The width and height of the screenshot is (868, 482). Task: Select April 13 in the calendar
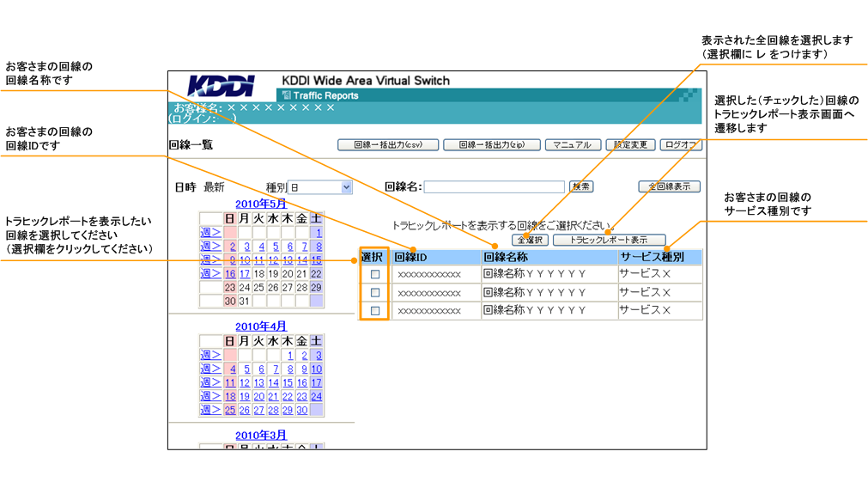click(x=259, y=383)
